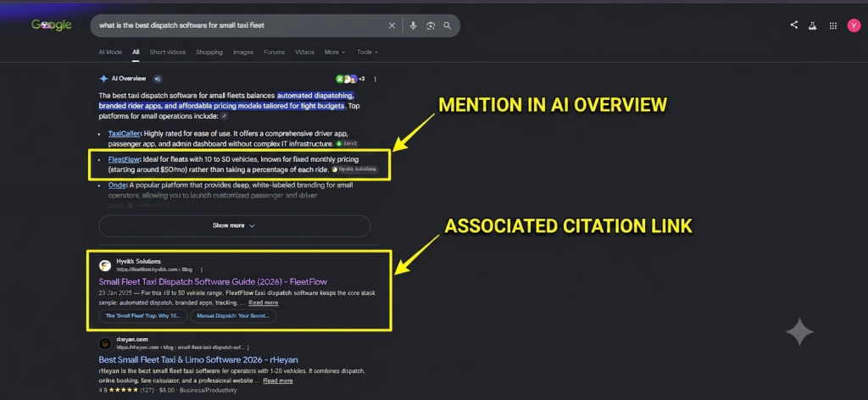Viewport: 868px width, 400px height.
Task: Switch to the Videos tab
Action: point(304,52)
